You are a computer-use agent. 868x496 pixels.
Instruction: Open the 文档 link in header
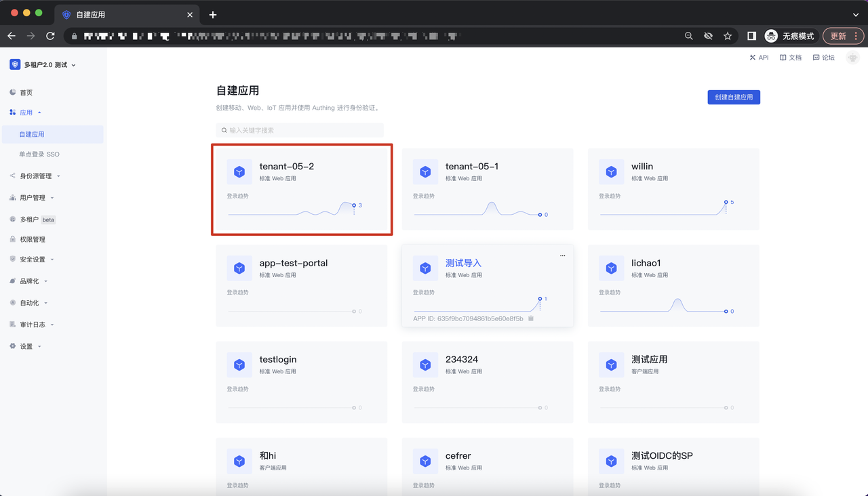pyautogui.click(x=791, y=58)
